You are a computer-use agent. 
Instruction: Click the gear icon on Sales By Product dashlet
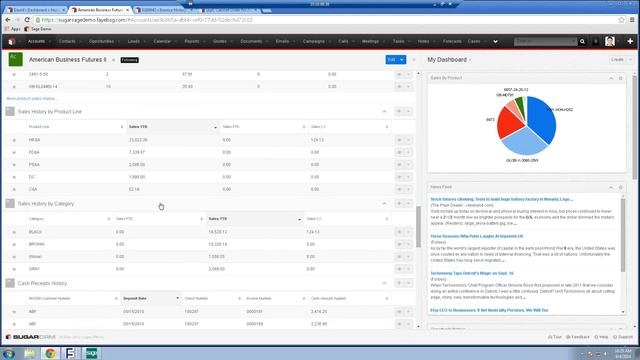[620, 78]
